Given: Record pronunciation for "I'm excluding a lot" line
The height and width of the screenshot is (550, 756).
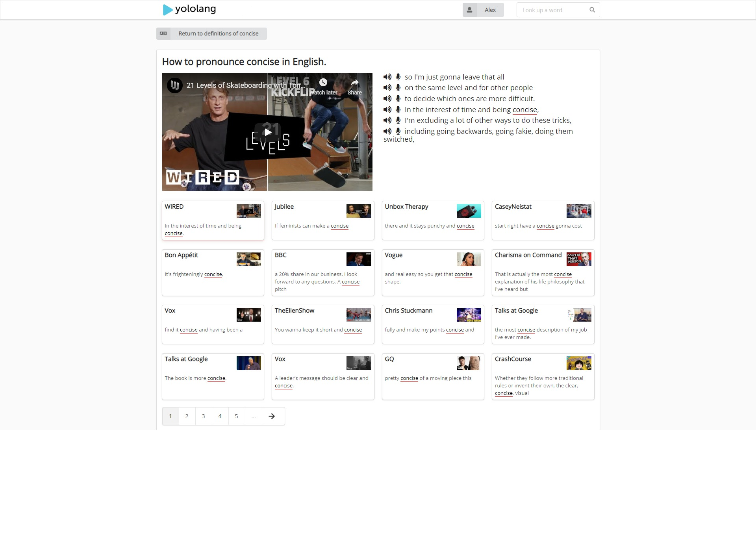Looking at the screenshot, I should [398, 120].
